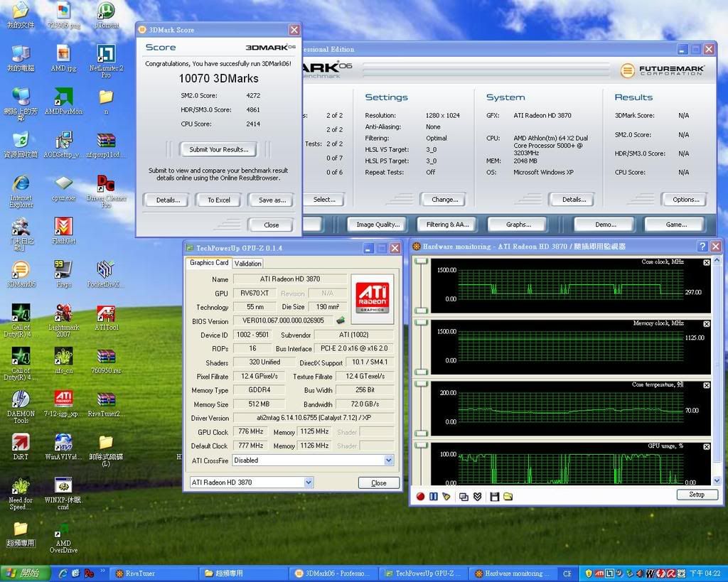Click the Game button in 3DMark06
The width and height of the screenshot is (728, 582).
click(676, 225)
